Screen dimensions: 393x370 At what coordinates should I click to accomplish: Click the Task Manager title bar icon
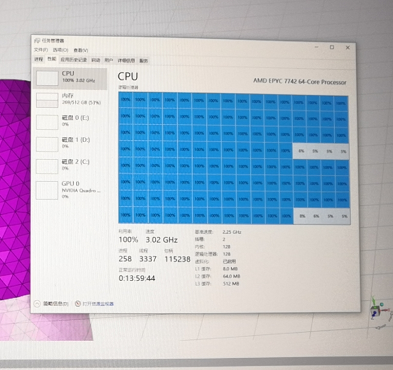pyautogui.click(x=37, y=41)
